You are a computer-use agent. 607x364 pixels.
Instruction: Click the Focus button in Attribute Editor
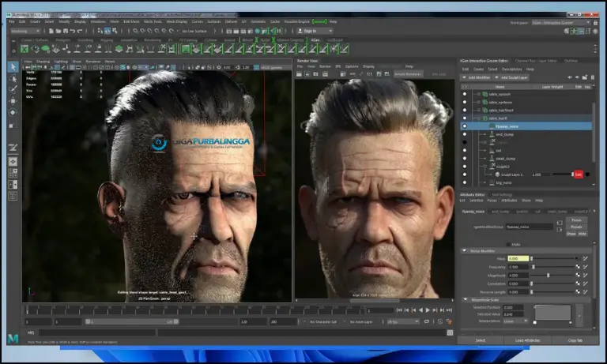(576, 220)
